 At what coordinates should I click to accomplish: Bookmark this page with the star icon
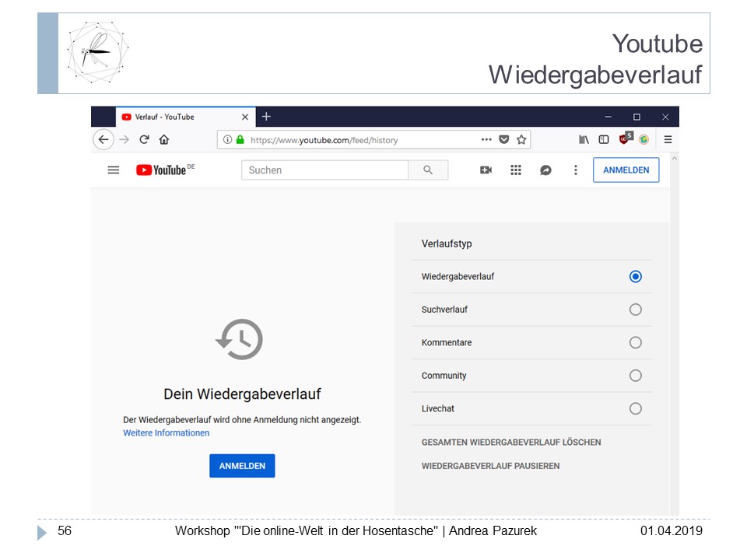coord(521,139)
